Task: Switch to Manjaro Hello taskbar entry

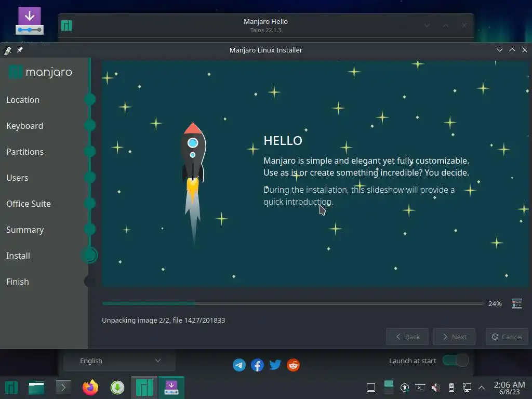Action: [x=144, y=388]
